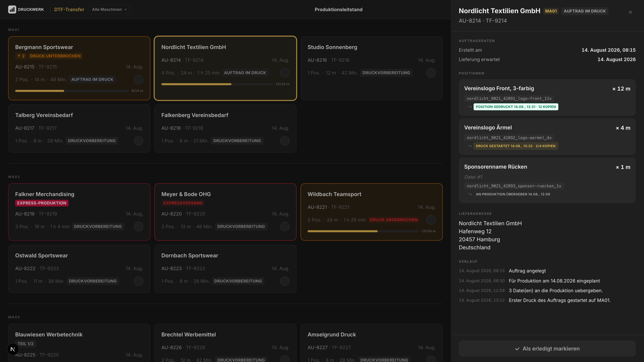The width and height of the screenshot is (644, 362).
Task: Open the Vereinslogo Front, 3-farbig position
Action: tap(547, 98)
